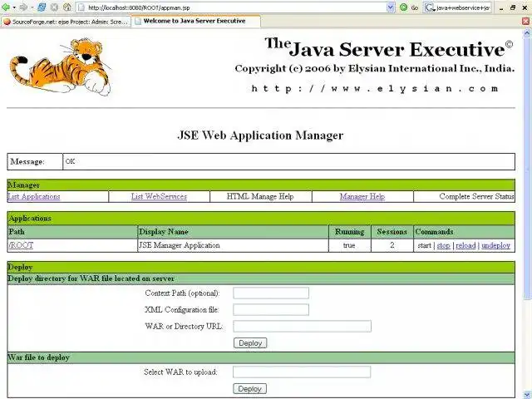Select the Welcome to Java Server Executive tab
Screen dimensions: 532x399
[196, 21]
